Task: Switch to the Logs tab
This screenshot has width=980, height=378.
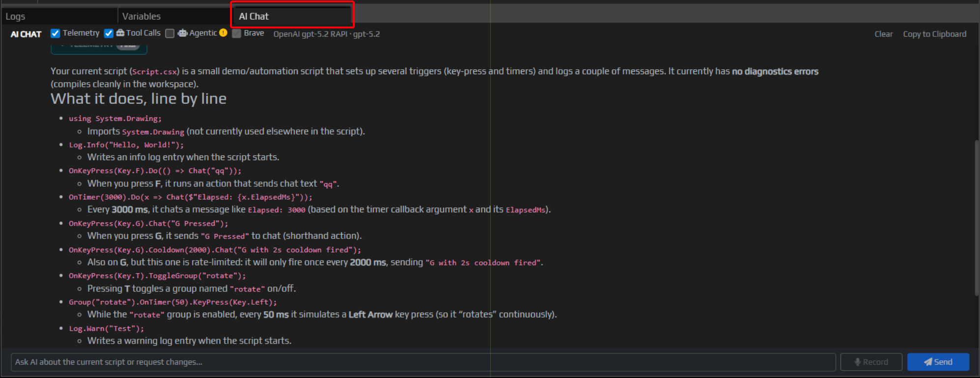Action: (16, 16)
